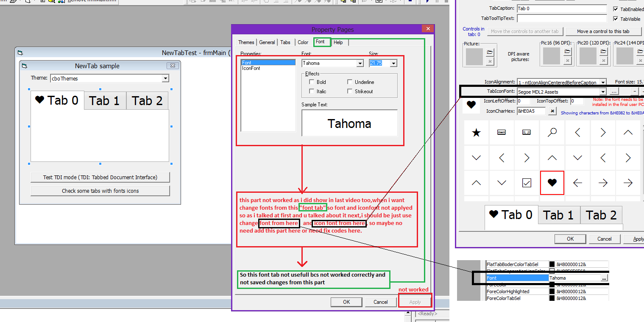Enable the Bold effect checkbox

click(312, 82)
